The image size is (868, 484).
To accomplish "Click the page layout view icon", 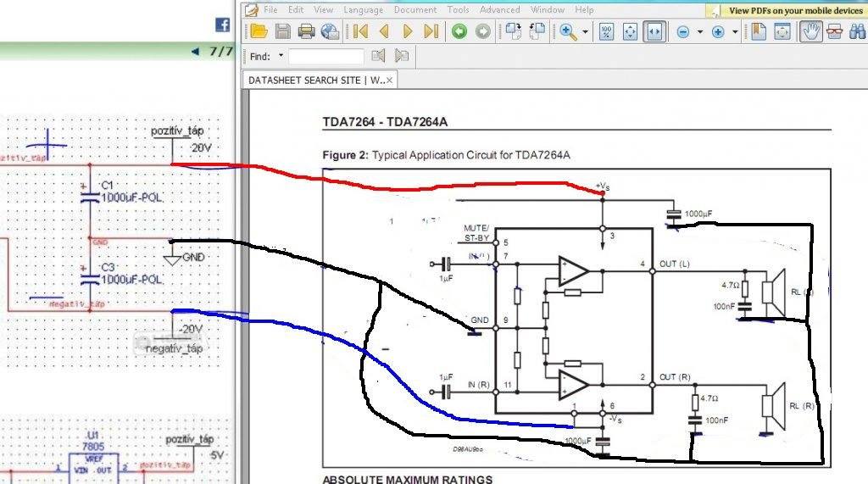I will click(x=782, y=31).
